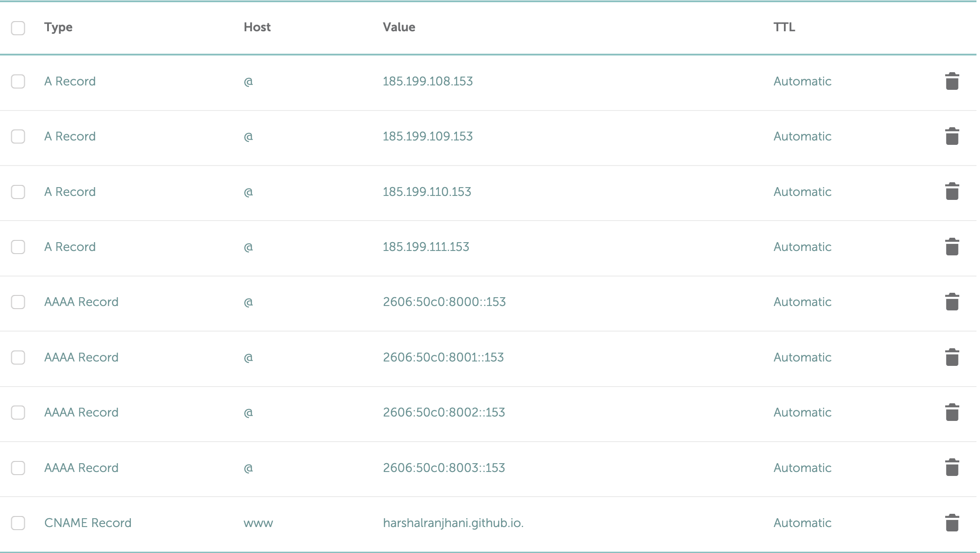
Task: Click the @ host of 185.199.109.153 row
Action: click(x=248, y=137)
